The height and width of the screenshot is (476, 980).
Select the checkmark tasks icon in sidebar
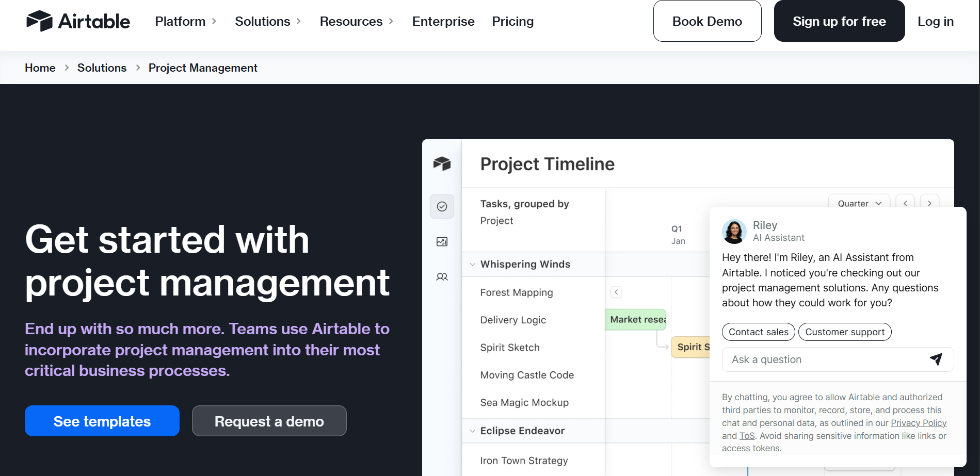442,207
